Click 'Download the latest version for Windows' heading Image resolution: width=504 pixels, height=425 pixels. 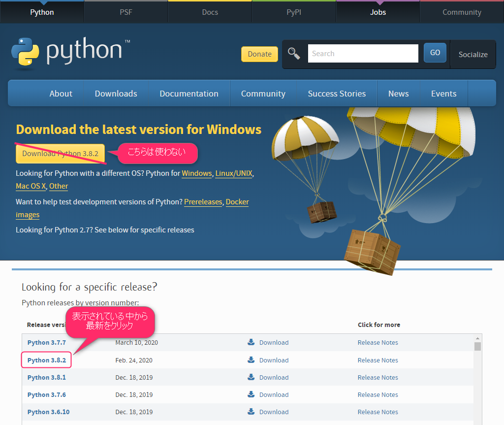point(138,130)
